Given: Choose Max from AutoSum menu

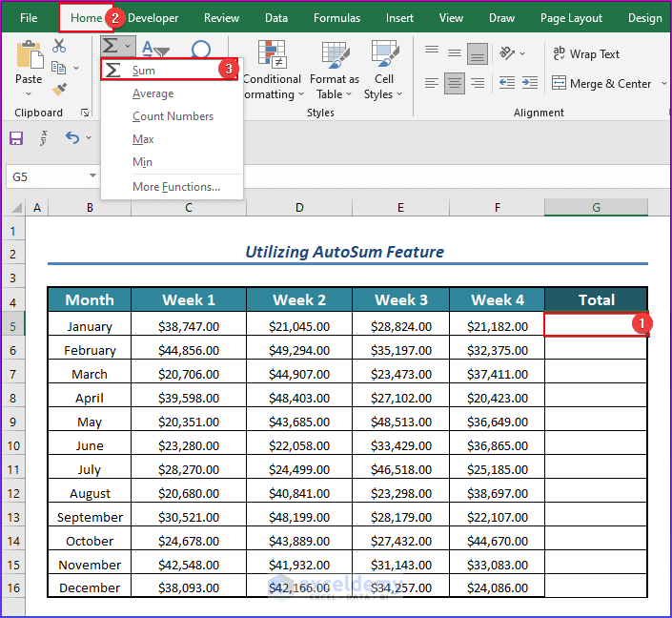Looking at the screenshot, I should [172, 139].
